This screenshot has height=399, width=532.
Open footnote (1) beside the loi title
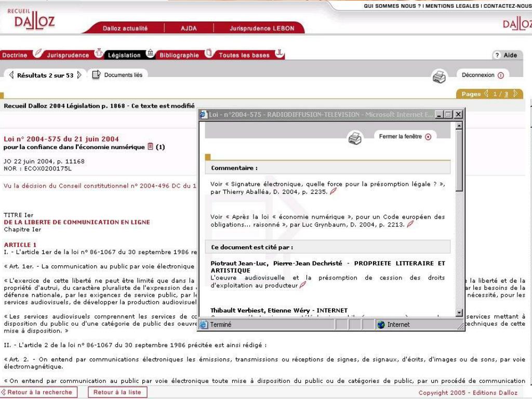click(160, 147)
